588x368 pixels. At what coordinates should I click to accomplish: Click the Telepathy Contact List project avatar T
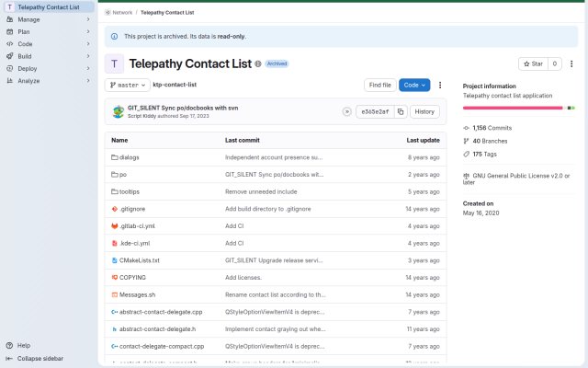[114, 63]
